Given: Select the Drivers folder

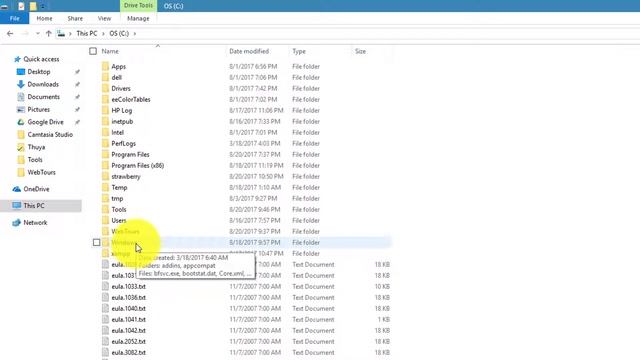Looking at the screenshot, I should click(x=121, y=89).
